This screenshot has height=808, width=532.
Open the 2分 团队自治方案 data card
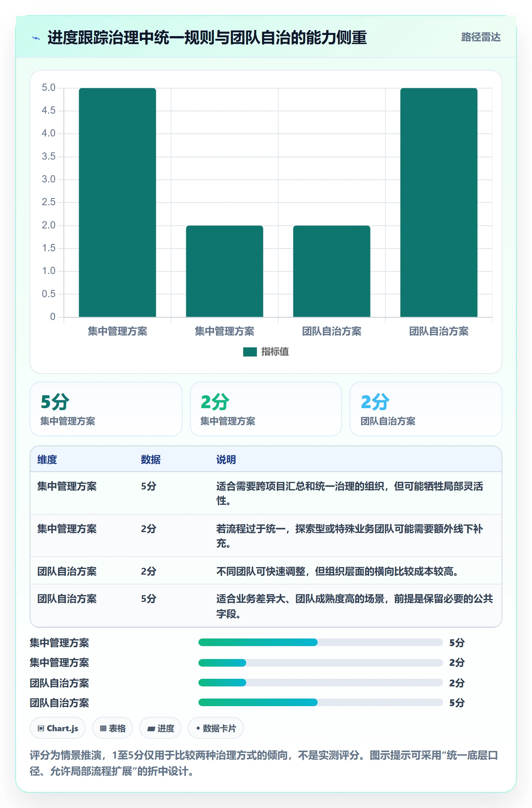426,409
